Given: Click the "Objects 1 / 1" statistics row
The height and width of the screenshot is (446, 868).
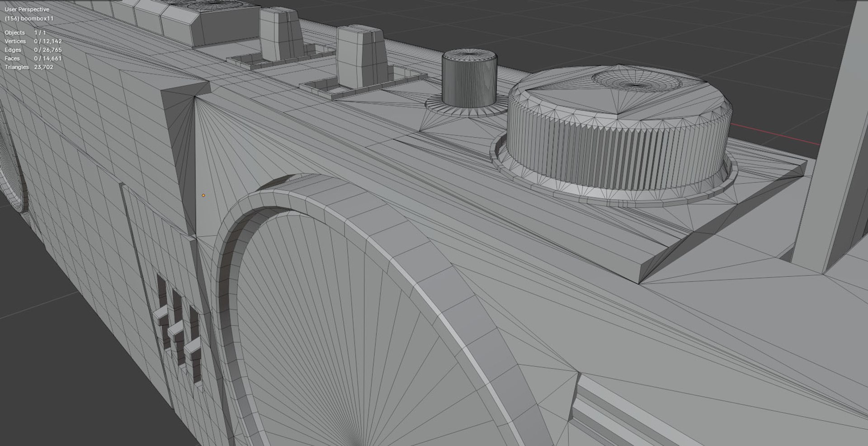Looking at the screenshot, I should point(25,33).
